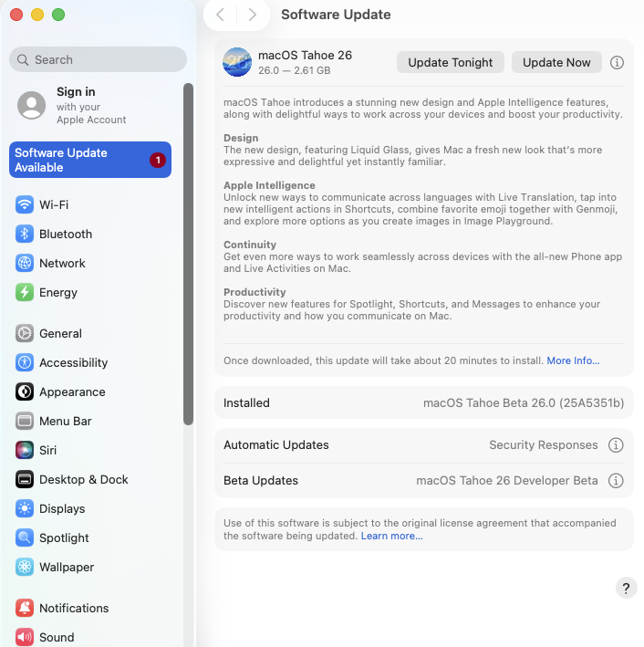
Task: Click the Apple Account avatar icon
Action: tap(31, 105)
